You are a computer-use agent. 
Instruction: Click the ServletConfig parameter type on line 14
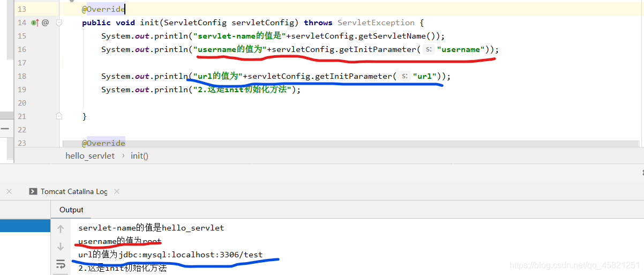click(x=196, y=23)
